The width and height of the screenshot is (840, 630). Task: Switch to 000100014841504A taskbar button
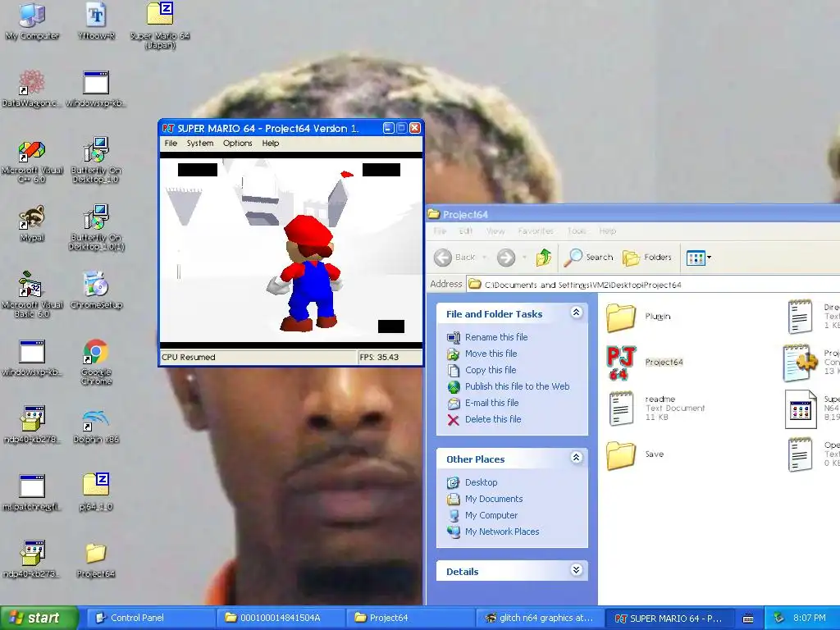pyautogui.click(x=281, y=619)
